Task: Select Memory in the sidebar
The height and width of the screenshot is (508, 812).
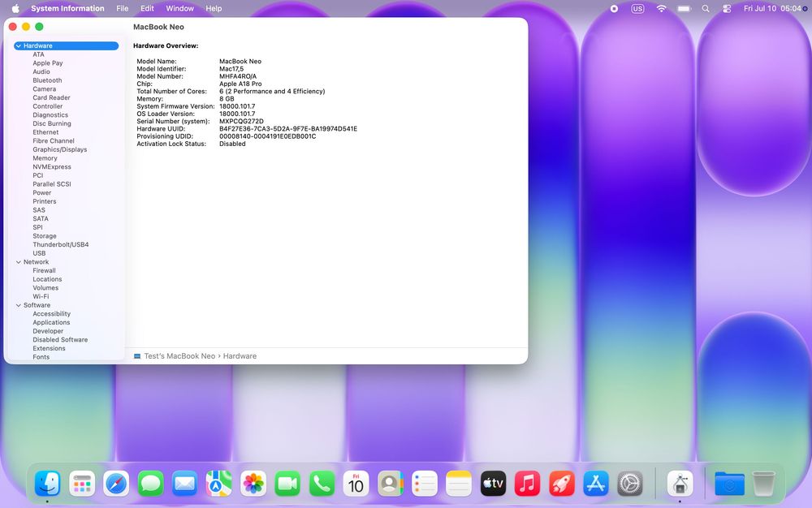Action: pyautogui.click(x=45, y=157)
